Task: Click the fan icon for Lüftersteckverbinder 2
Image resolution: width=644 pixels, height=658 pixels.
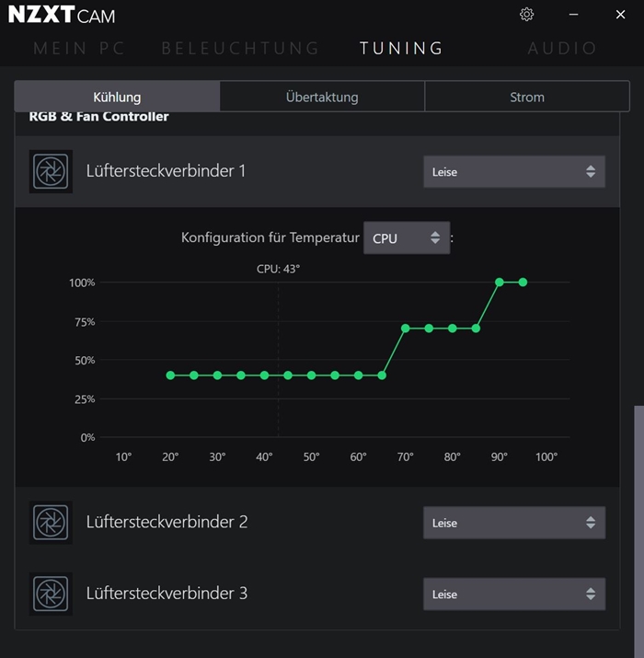Action: coord(51,523)
